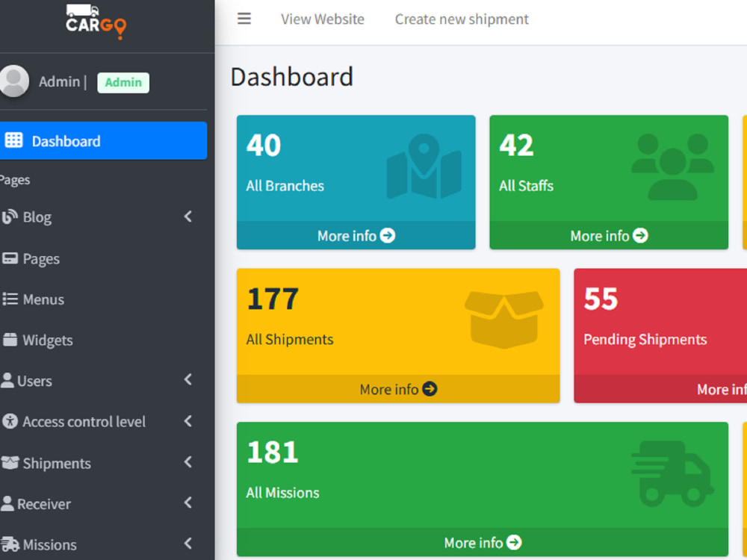The height and width of the screenshot is (560, 747).
Task: Open the Blog menu item
Action: pos(37,217)
